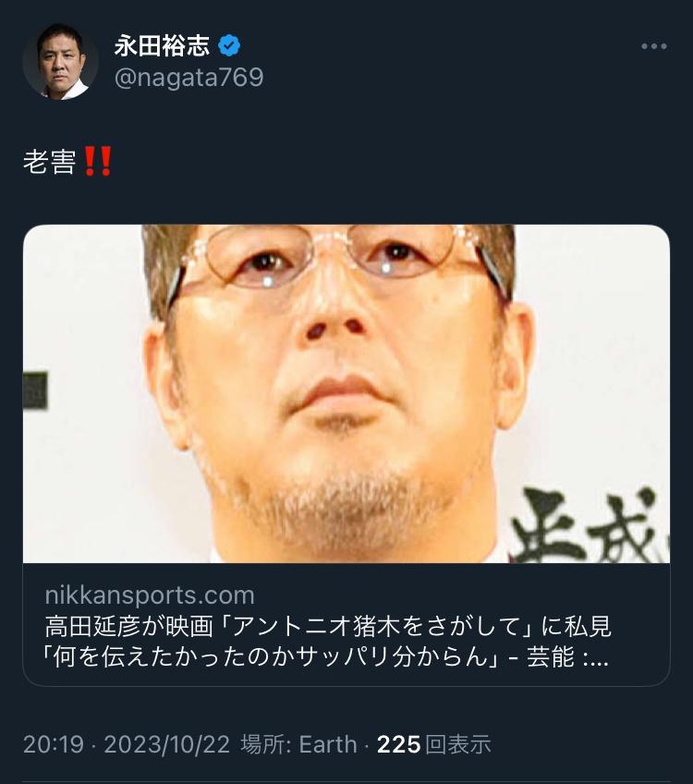Visit the nikkansports.com domain label

[x=150, y=595]
